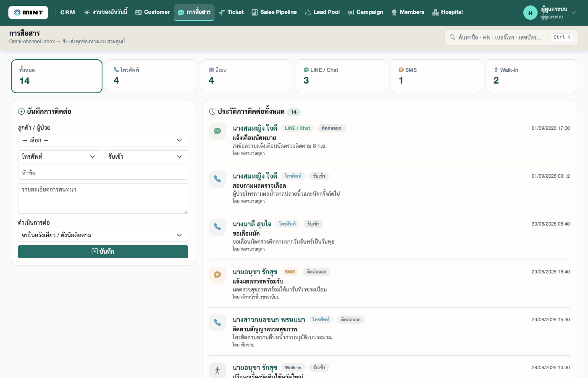This screenshot has height=378, width=588.
Task: Click โทรศัพท์ tag on สอบถามผลตรวจเลือด entry
Action: (293, 176)
